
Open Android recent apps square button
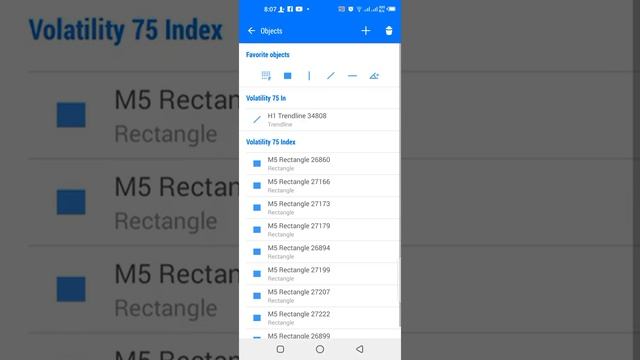pyautogui.click(x=280, y=349)
